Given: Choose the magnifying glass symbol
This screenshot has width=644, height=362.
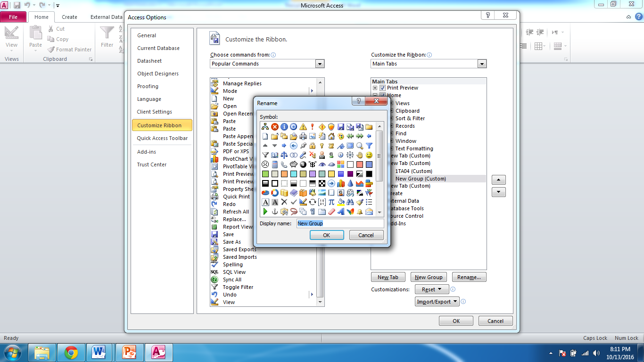Looking at the screenshot, I should [359, 146].
